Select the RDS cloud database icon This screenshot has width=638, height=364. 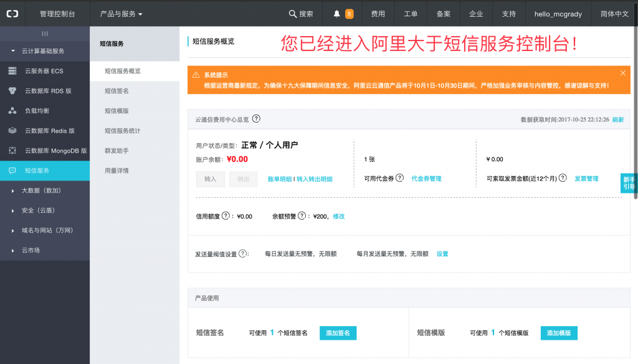click(x=12, y=91)
